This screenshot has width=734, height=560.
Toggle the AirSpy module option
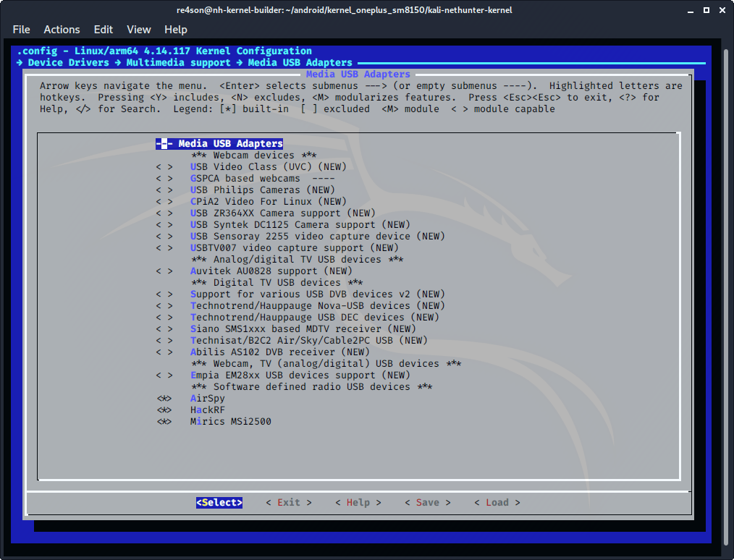coord(207,398)
